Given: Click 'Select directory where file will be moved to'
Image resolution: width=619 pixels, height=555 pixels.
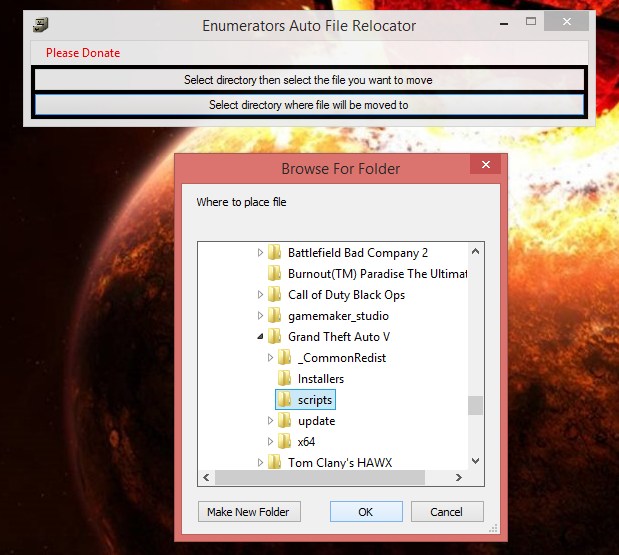Looking at the screenshot, I should coord(310,105).
